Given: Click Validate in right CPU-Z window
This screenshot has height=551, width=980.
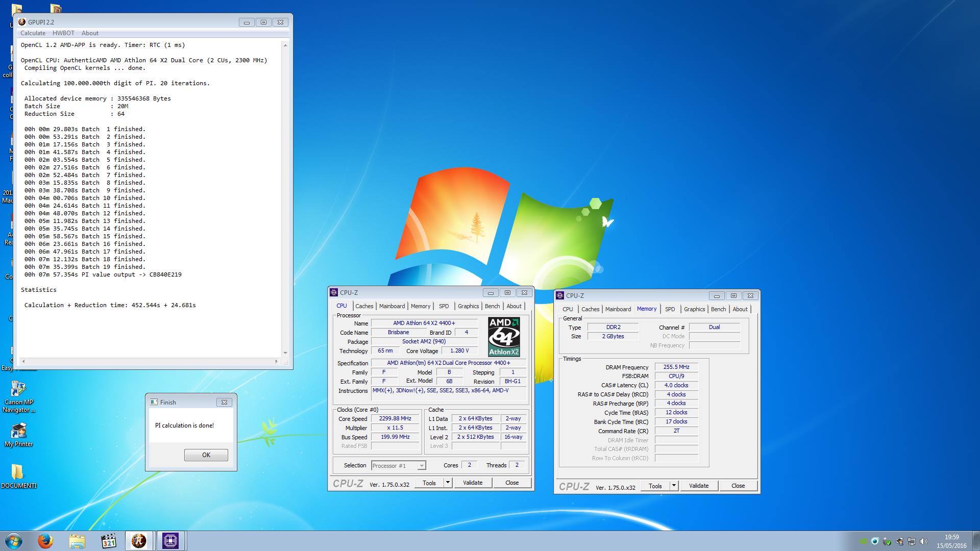Looking at the screenshot, I should coord(699,486).
